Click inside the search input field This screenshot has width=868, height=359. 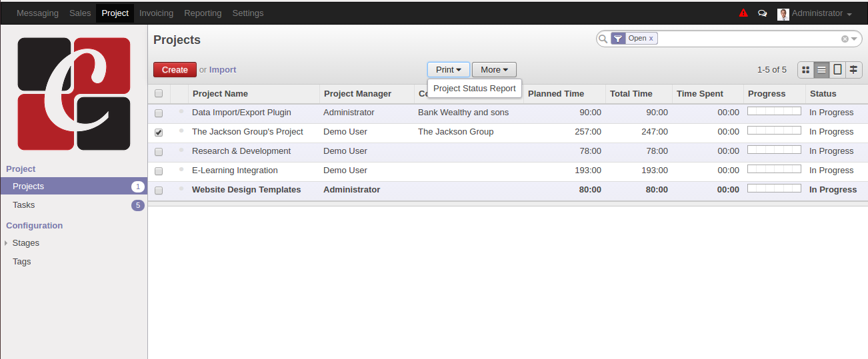tap(747, 39)
